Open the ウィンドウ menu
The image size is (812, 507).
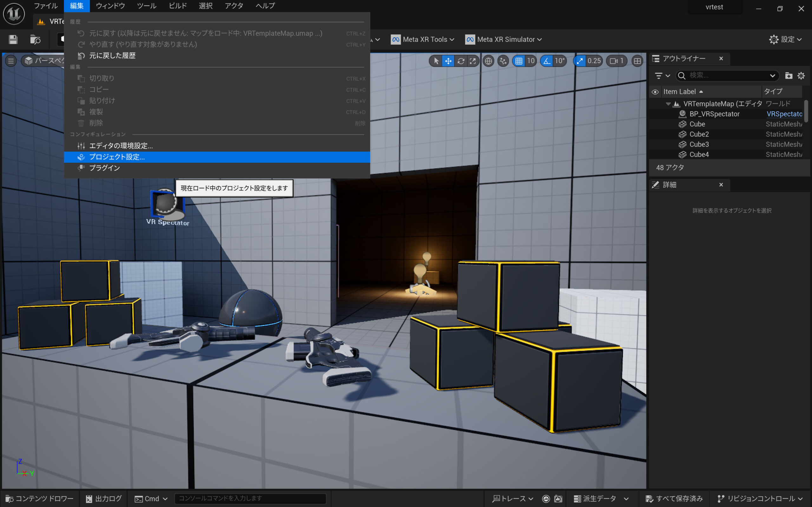tap(110, 6)
